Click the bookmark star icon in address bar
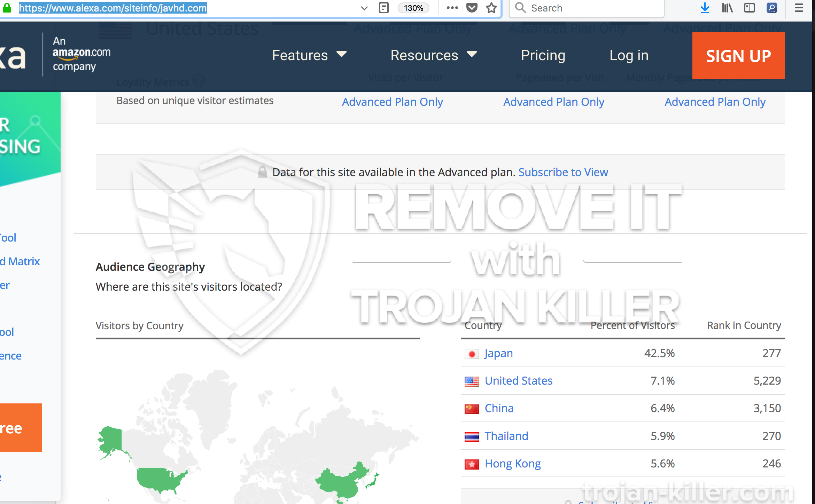The width and height of the screenshot is (815, 504). 491,8
